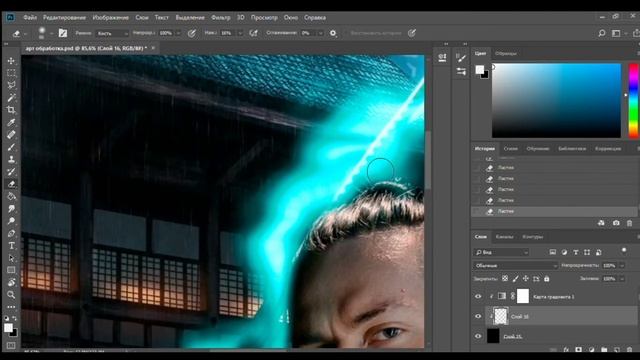Open the brush preset picker arrow
This screenshot has height=360, width=640.
click(x=51, y=33)
